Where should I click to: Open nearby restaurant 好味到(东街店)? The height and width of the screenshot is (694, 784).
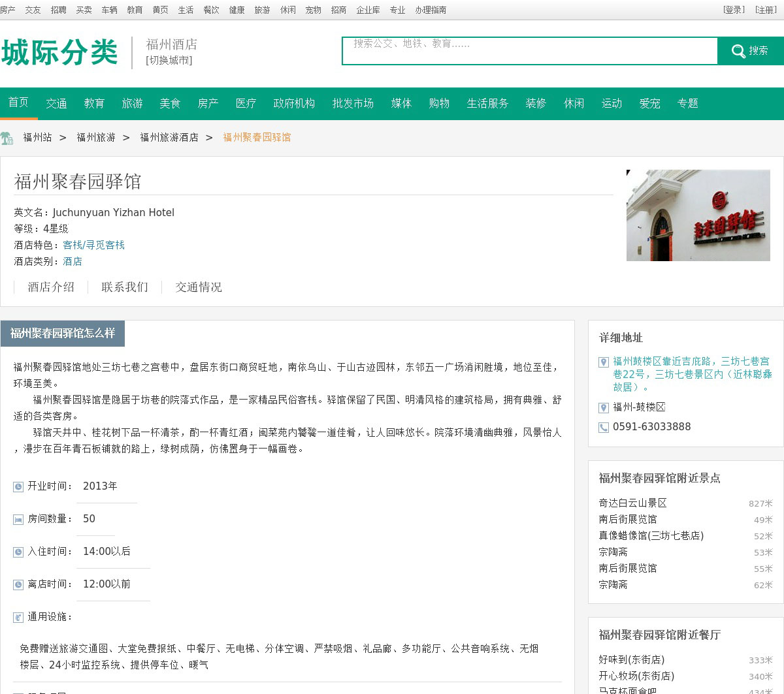pyautogui.click(x=632, y=660)
